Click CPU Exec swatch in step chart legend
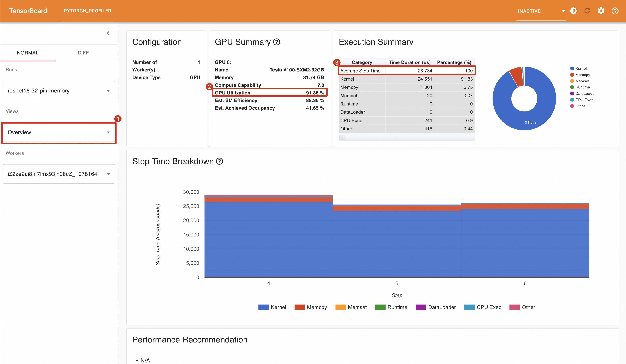This screenshot has height=364, width=626. click(469, 307)
